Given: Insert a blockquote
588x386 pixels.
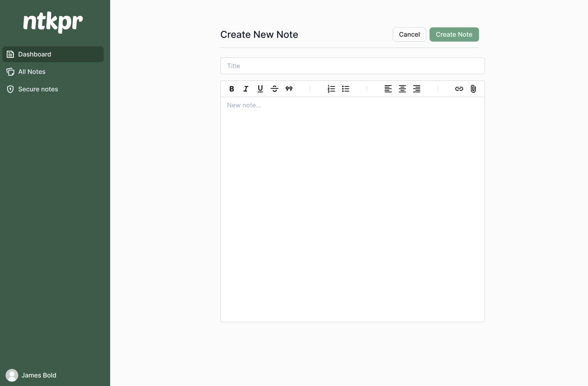Looking at the screenshot, I should coord(289,89).
